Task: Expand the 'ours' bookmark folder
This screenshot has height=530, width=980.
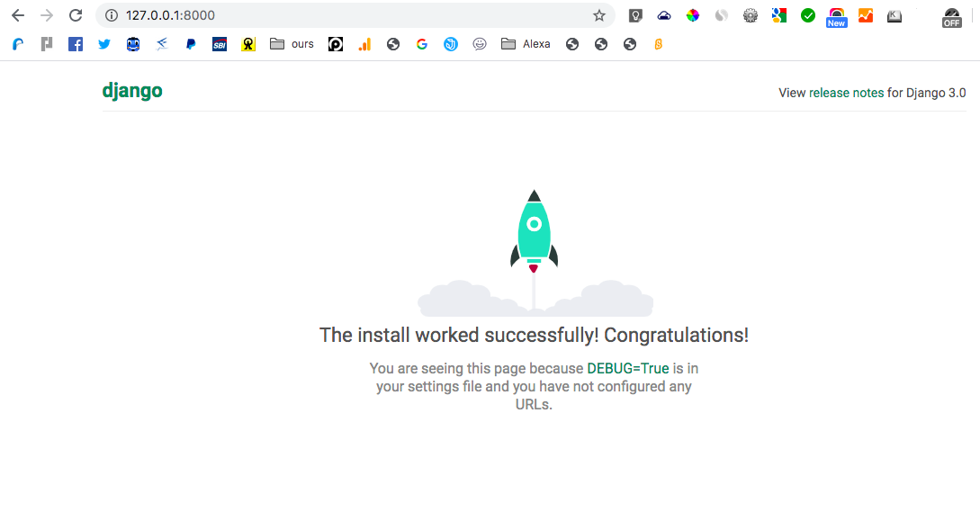Action: point(292,44)
